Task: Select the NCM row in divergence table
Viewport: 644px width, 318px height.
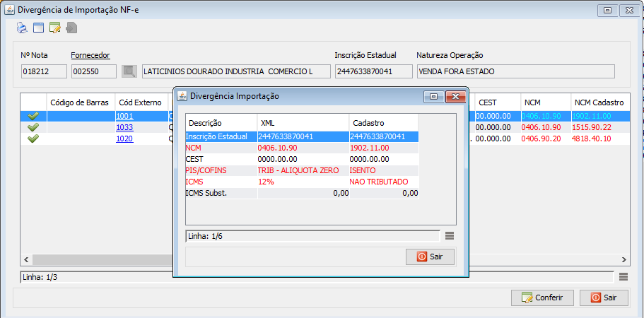Action: tap(302, 148)
